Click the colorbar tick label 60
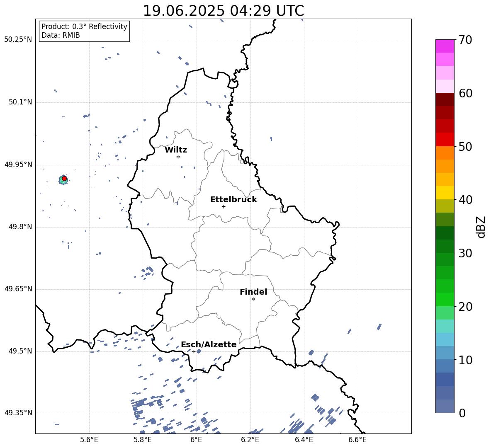The width and height of the screenshot is (491, 448). point(465,93)
